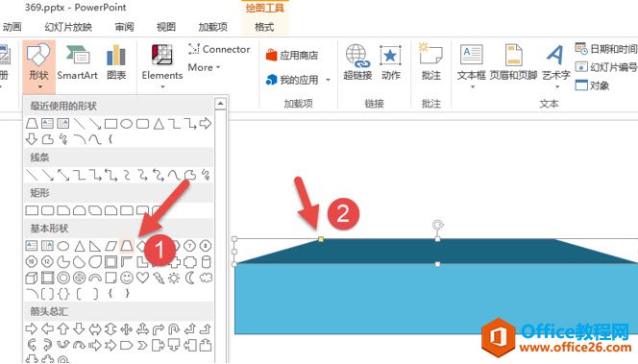Insert an 对象 object

click(592, 85)
